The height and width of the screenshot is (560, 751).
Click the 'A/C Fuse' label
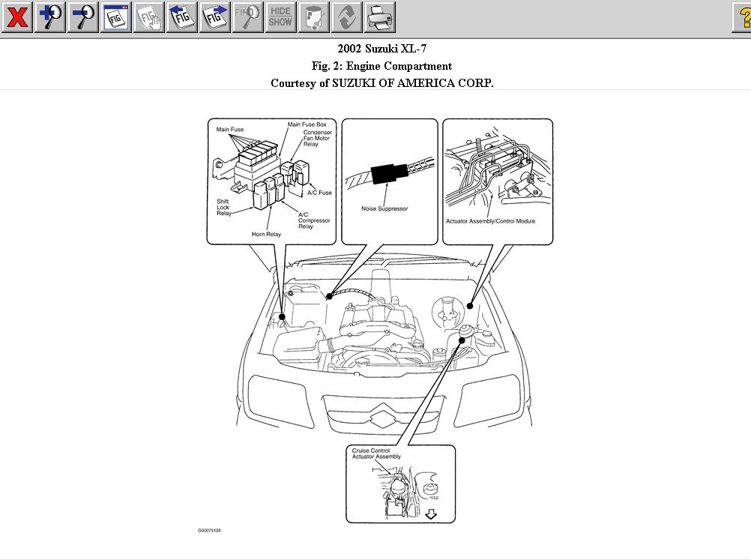[x=319, y=193]
